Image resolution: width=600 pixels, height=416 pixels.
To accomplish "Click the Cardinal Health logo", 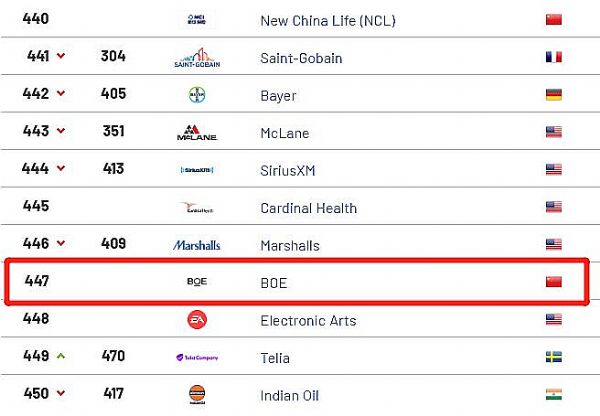I will coord(197,208).
